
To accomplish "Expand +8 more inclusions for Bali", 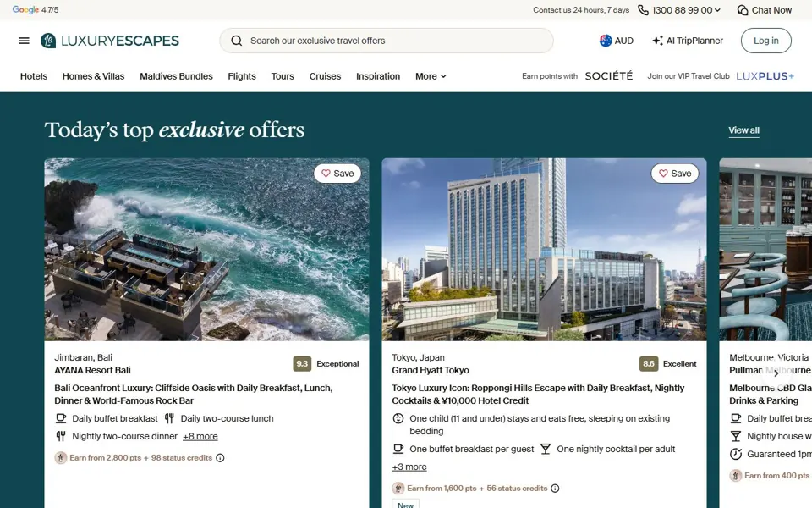I will click(x=200, y=437).
